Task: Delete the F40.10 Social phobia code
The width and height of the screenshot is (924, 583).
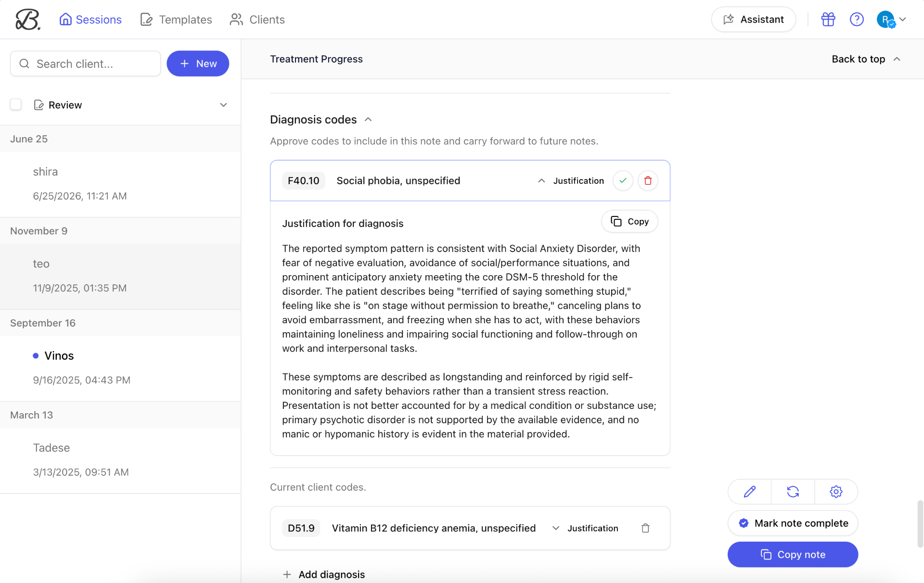Action: [648, 180]
